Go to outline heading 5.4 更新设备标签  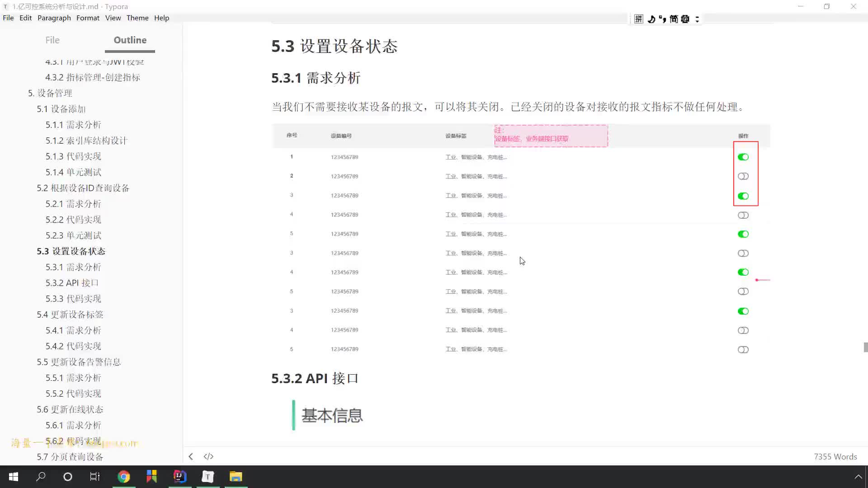click(70, 314)
